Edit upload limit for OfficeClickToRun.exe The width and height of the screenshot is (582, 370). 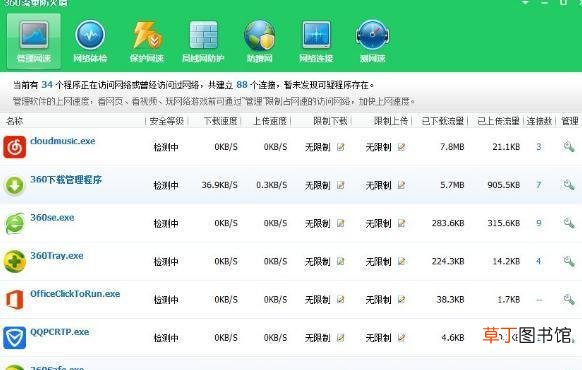[401, 299]
